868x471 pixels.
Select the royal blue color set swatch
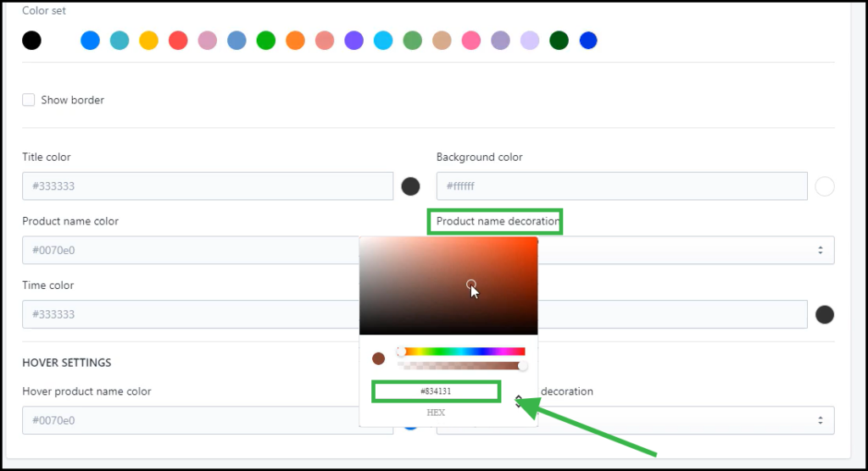pyautogui.click(x=588, y=41)
